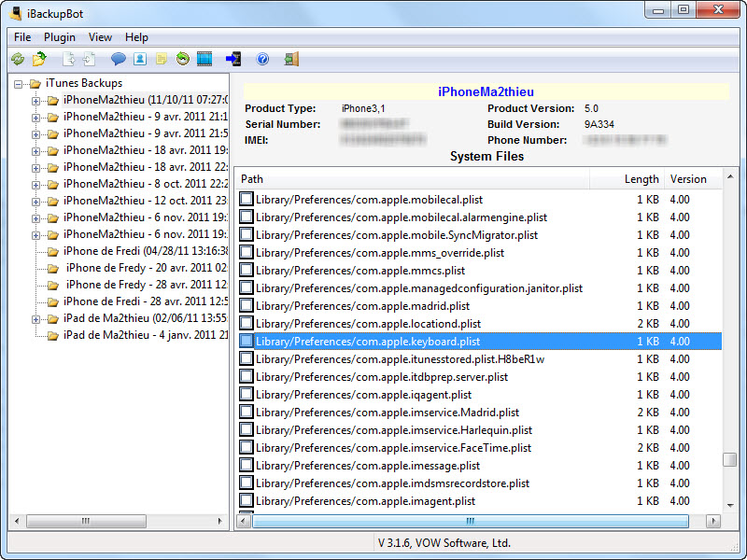Select the com.apple.itunesstored.plist.H8beR1w row
This screenshot has width=747, height=560.
[x=479, y=359]
